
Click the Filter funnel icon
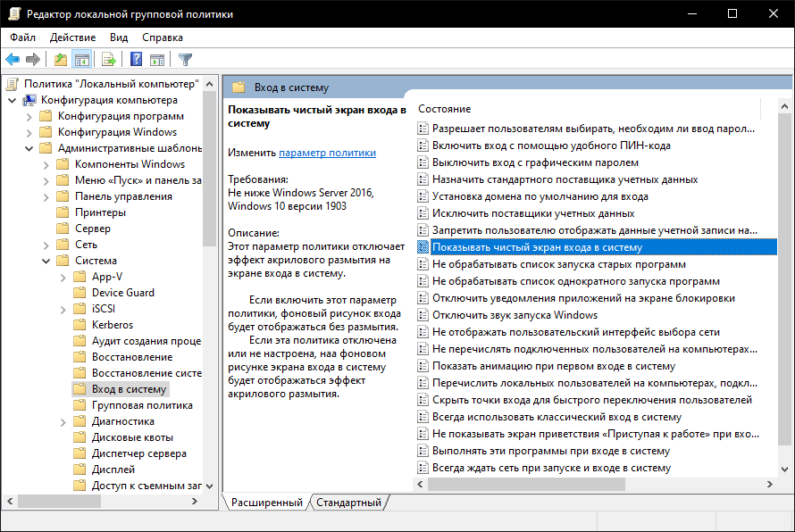tap(185, 60)
